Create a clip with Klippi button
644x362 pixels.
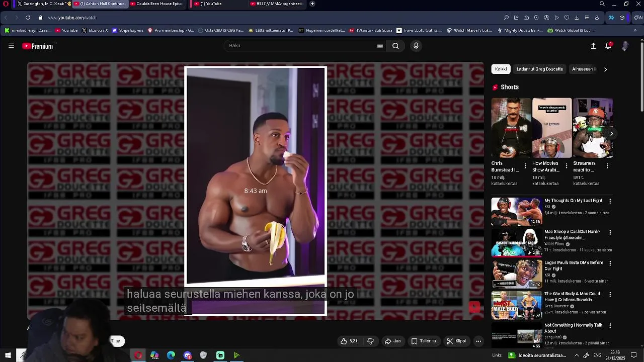(x=456, y=341)
